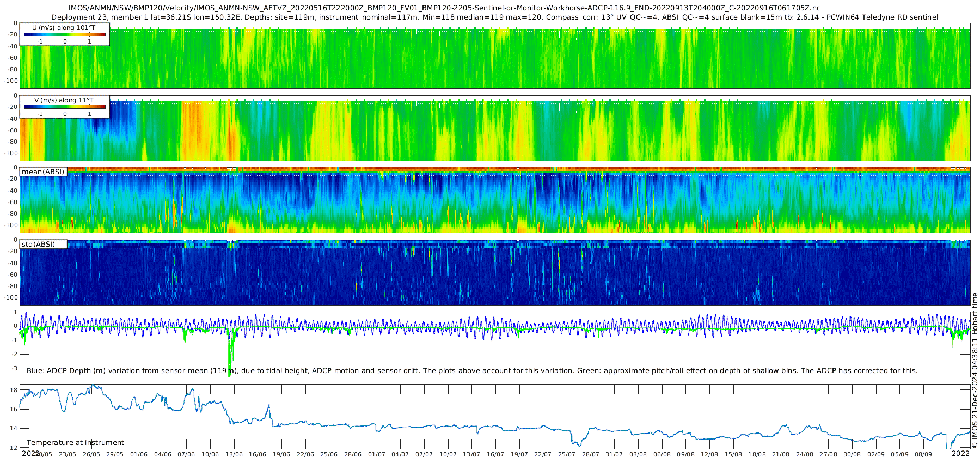This screenshot has height=463, width=980.
Task: Click the '22/06' date tick label
Action: pos(305,454)
